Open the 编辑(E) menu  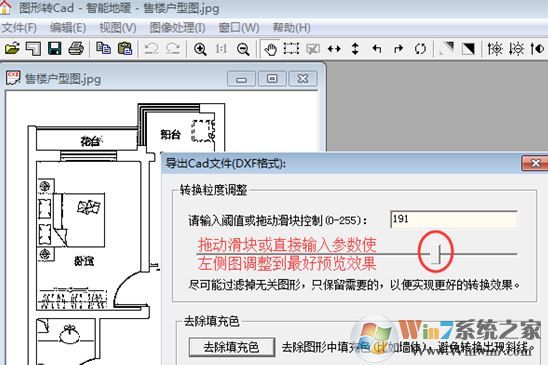coord(68,27)
